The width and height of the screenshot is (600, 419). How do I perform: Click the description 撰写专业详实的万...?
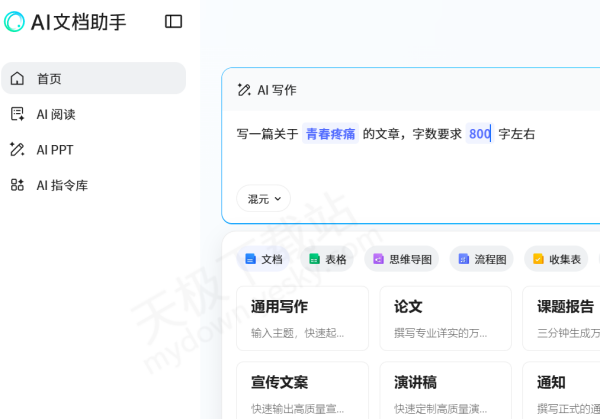440,333
